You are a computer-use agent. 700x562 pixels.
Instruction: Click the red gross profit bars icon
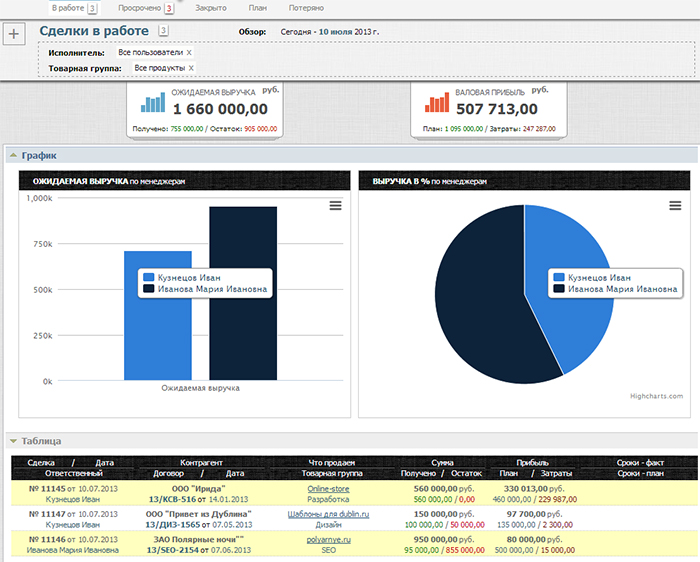[x=437, y=103]
